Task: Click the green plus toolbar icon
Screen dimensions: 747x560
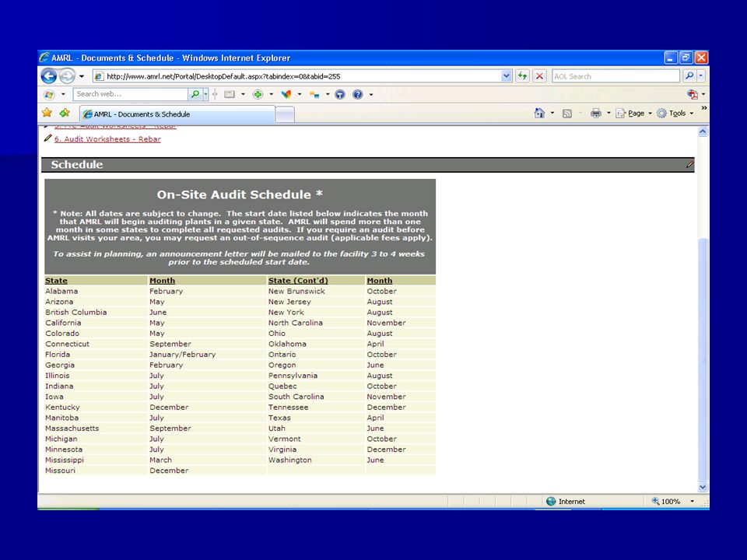Action: 258,94
